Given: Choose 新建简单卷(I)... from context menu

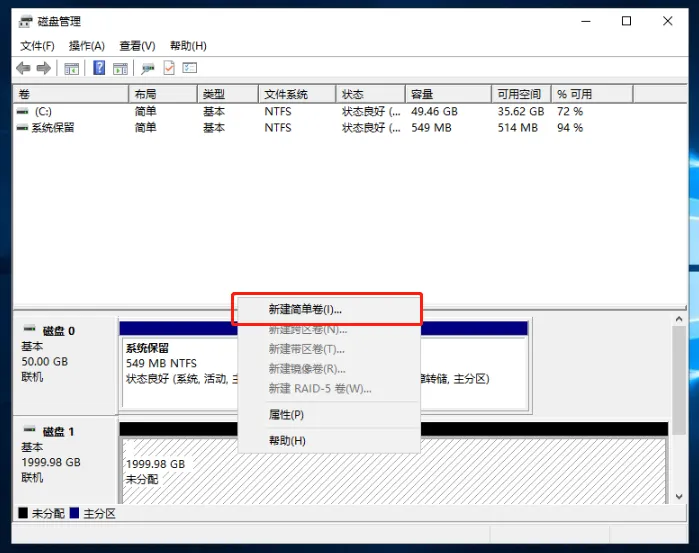Looking at the screenshot, I should point(327,309).
